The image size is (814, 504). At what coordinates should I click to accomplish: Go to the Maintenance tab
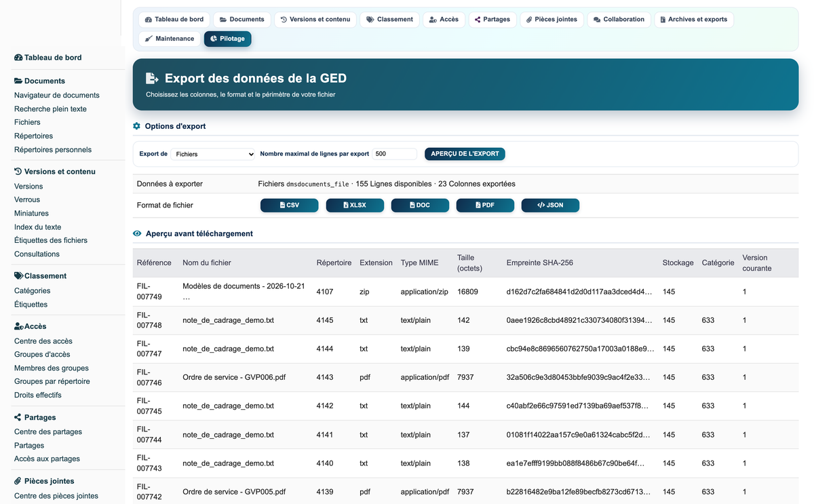[170, 39]
